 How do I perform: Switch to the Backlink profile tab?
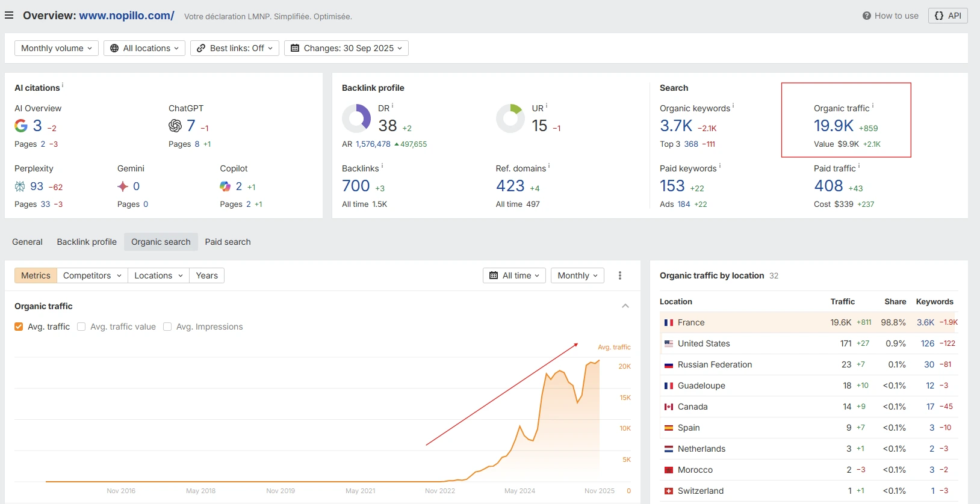(87, 242)
